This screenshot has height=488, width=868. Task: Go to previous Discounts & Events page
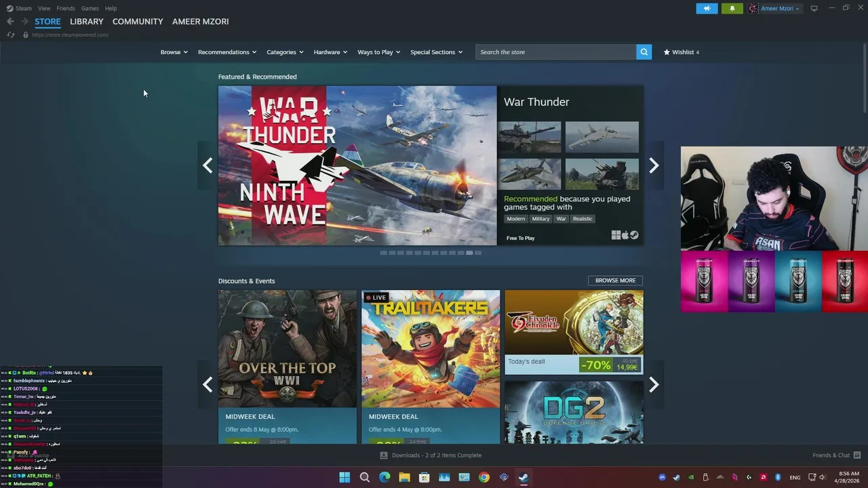pyautogui.click(x=208, y=384)
